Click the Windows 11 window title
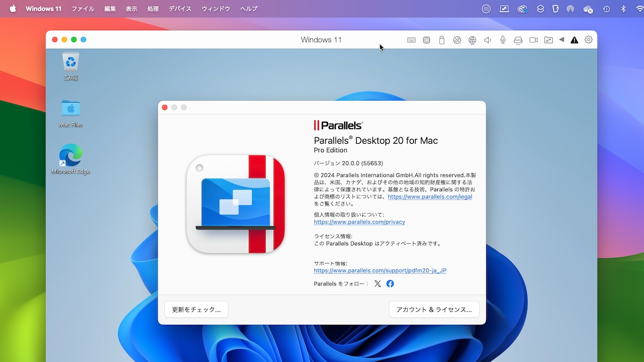Viewport: 644px width, 362px height. click(x=321, y=40)
